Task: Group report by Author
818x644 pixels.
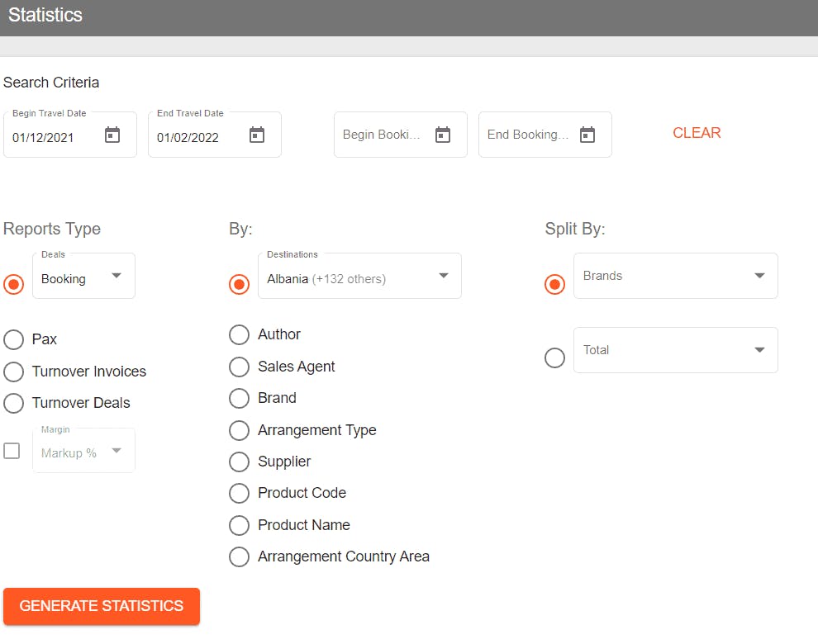Action: coord(240,334)
